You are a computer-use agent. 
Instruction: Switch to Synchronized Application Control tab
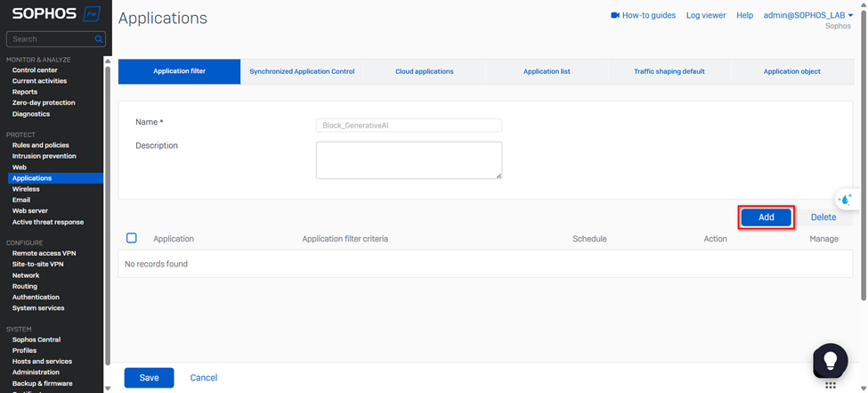coord(302,71)
